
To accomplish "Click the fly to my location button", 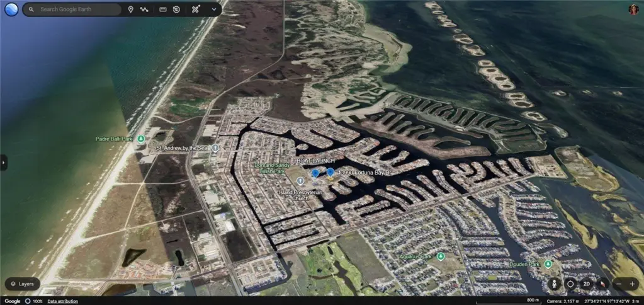I will coord(570,284).
